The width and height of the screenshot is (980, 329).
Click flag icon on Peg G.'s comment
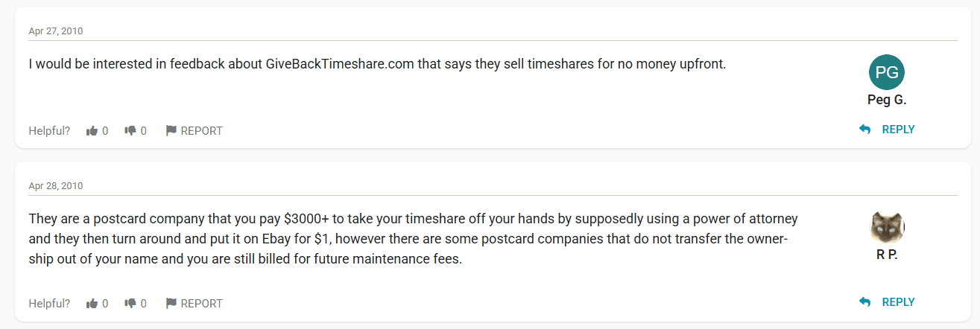point(171,131)
